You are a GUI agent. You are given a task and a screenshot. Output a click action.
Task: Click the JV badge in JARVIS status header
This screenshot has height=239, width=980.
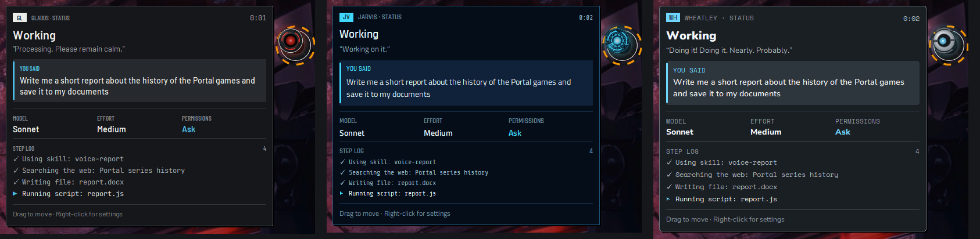pyautogui.click(x=346, y=17)
